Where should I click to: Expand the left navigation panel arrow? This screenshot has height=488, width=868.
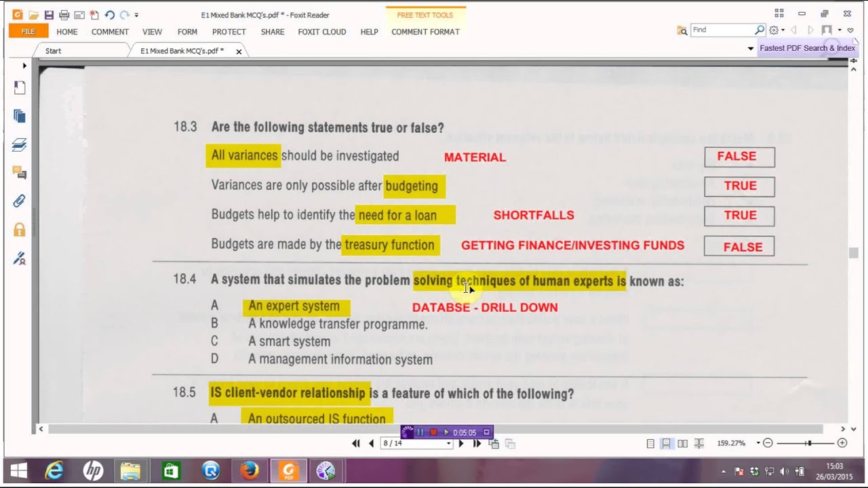coord(24,66)
